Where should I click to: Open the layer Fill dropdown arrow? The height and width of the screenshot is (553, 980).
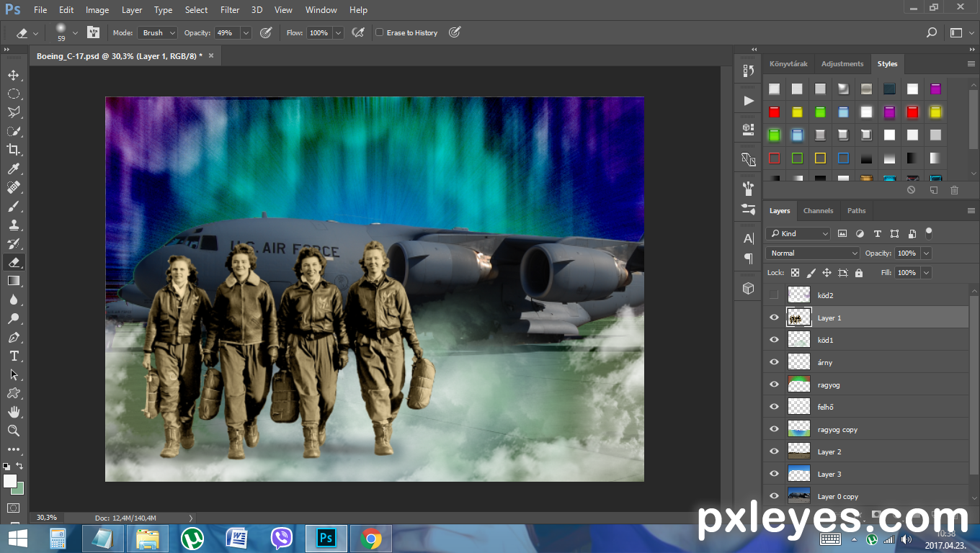coord(926,273)
